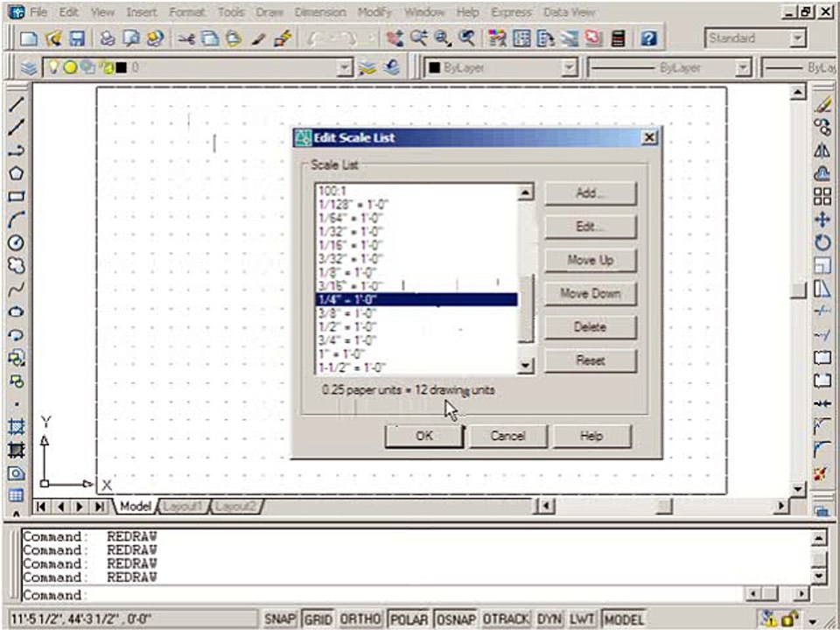Select the Arc draw tool
Image resolution: width=840 pixels, height=630 pixels.
[x=16, y=220]
